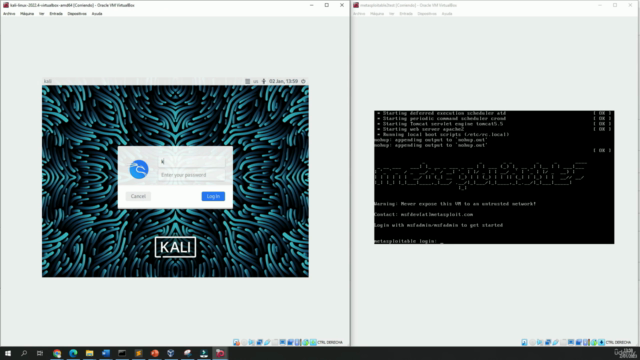Open accessibility menu icon in Kali panel

coord(264,81)
